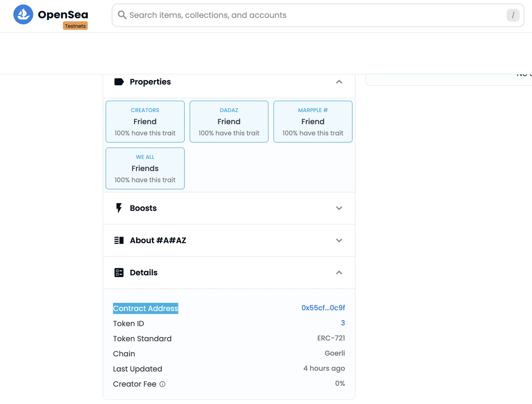Click the OpenSea ship logo
This screenshot has height=404, width=532.
(x=23, y=15)
